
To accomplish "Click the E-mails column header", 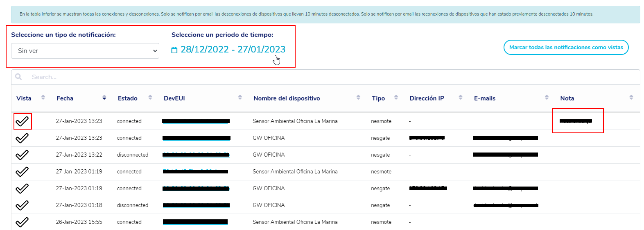I will [485, 98].
